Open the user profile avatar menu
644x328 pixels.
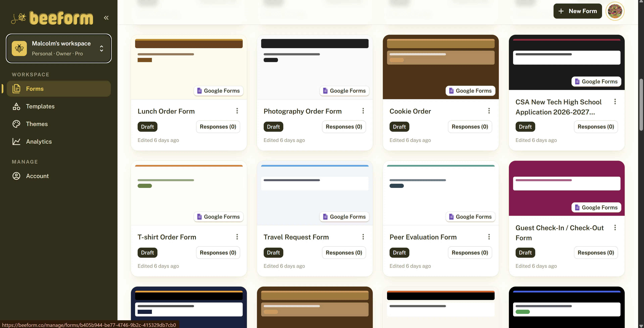coord(615,11)
